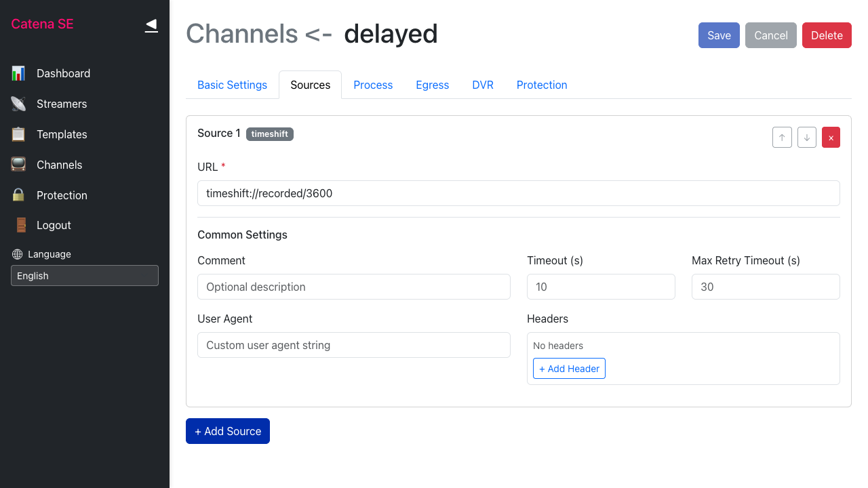Viewport: 868px width, 488px height.
Task: Move Source 1 down with the arrow button
Action: click(x=806, y=137)
